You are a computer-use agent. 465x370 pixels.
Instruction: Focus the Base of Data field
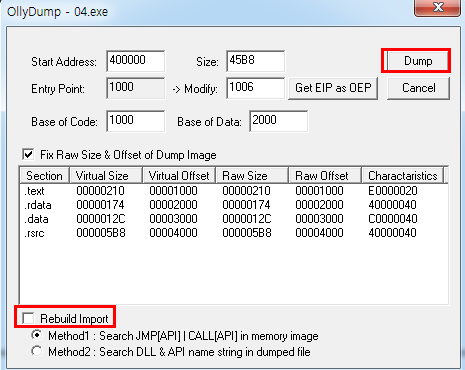pos(278,121)
